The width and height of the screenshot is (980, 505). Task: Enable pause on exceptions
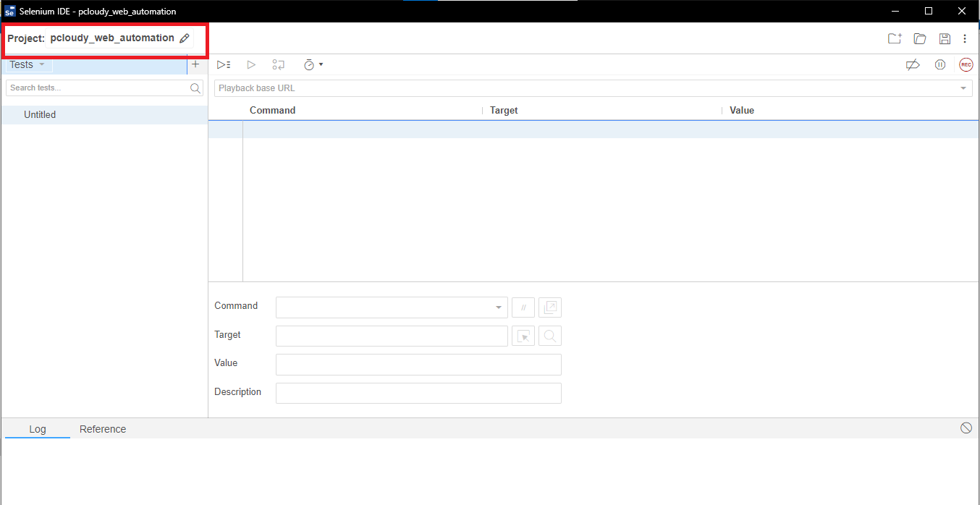[x=939, y=64]
